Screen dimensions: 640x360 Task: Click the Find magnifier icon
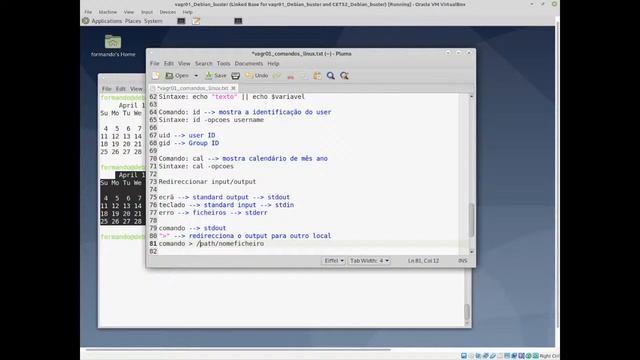coord(331,76)
